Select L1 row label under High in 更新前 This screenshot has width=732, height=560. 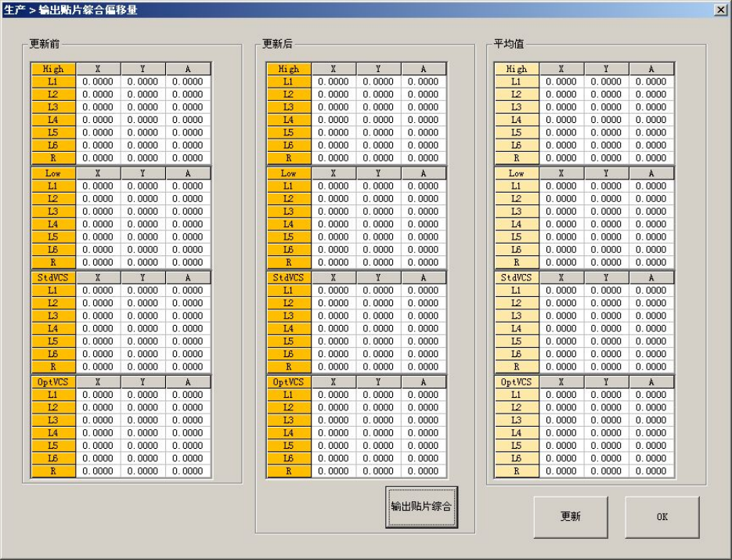[53, 81]
